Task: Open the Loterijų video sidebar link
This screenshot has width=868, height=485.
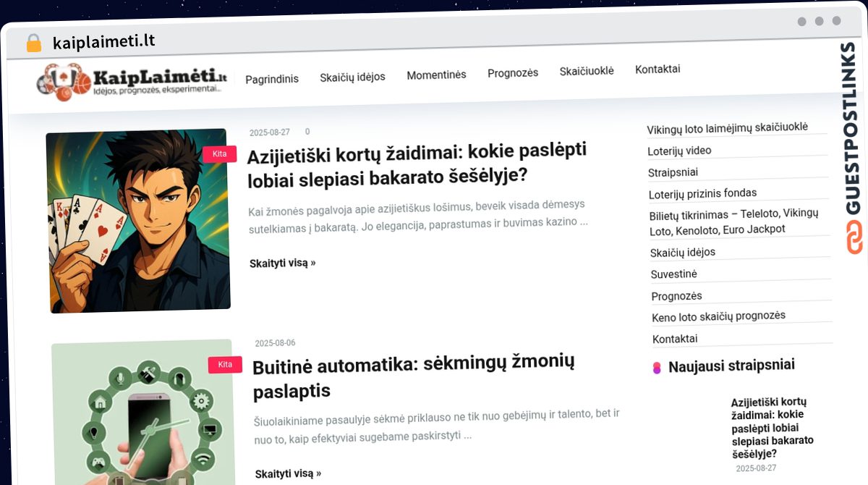Action: 679,151
